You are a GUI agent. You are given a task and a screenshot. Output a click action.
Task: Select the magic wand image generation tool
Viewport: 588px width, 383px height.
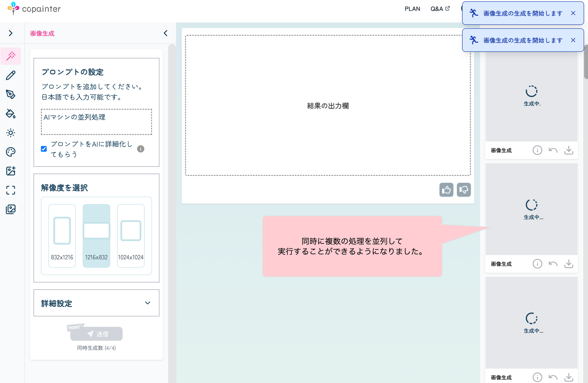11,56
